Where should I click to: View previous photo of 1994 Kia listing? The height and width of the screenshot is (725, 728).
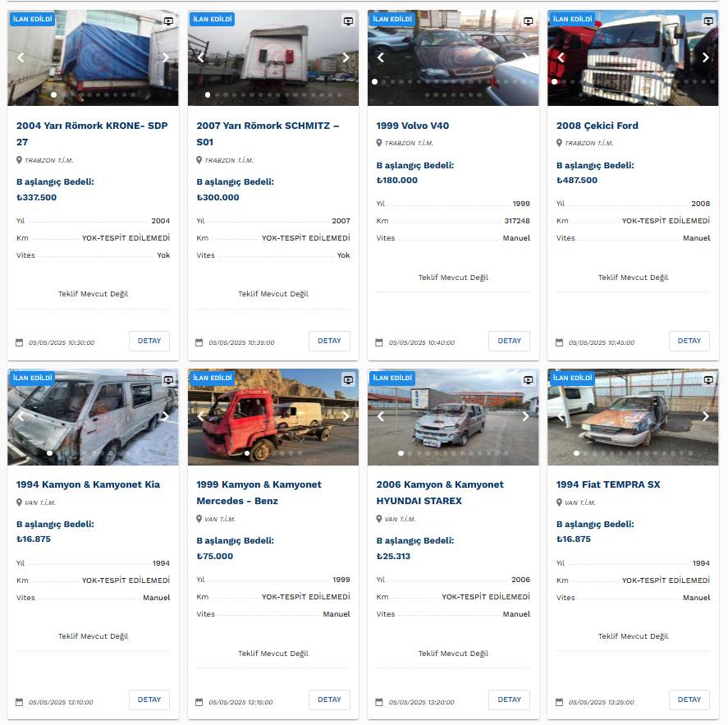pyautogui.click(x=21, y=416)
